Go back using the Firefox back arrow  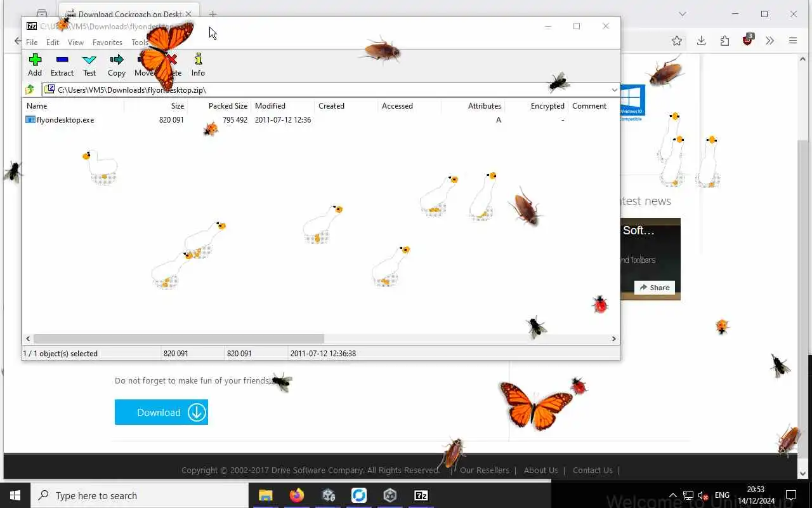coord(17,41)
